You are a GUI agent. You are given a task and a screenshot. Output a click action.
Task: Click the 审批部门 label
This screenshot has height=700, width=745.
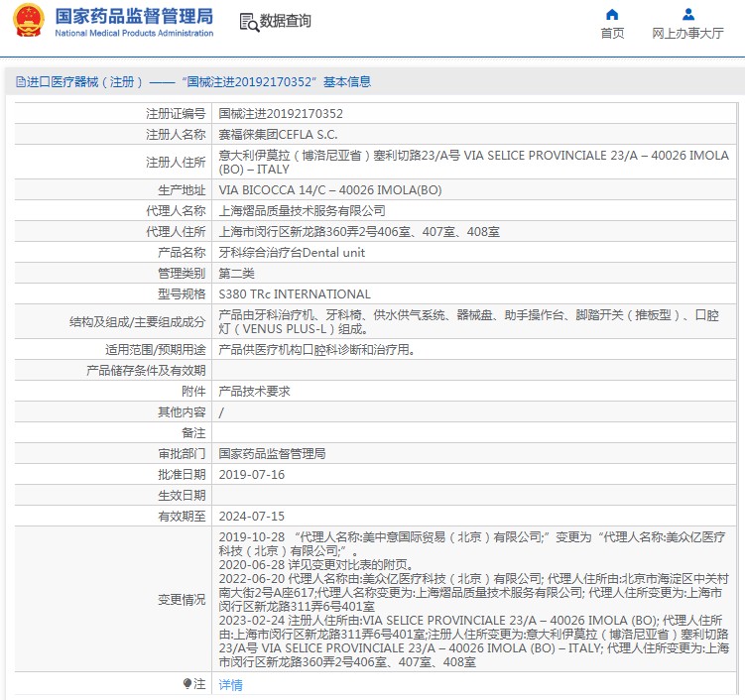tap(182, 454)
